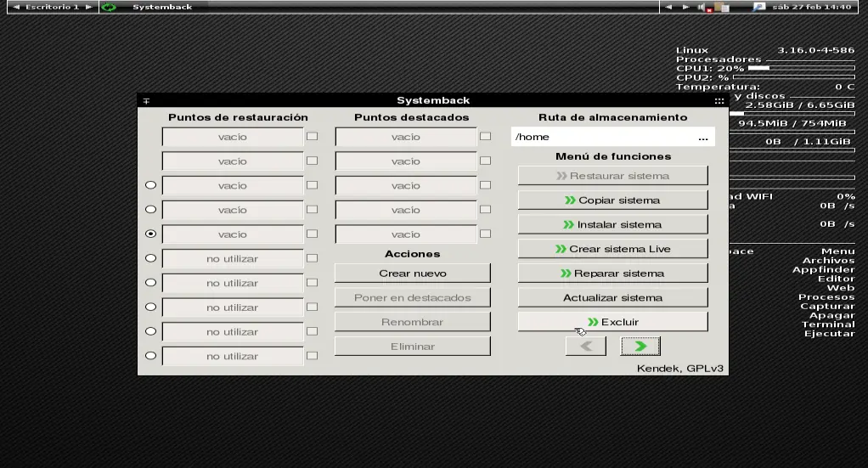The image size is (868, 468).
Task: Tick the checkbox of the fifth Puntos destacados entry
Action: (486, 234)
